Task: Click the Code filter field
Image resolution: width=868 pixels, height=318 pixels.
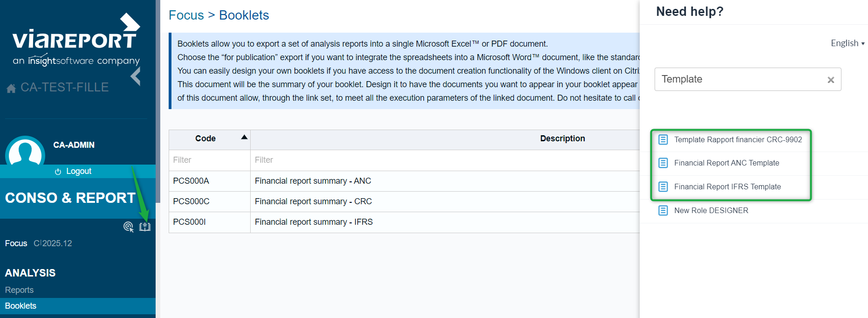Action: (210, 160)
